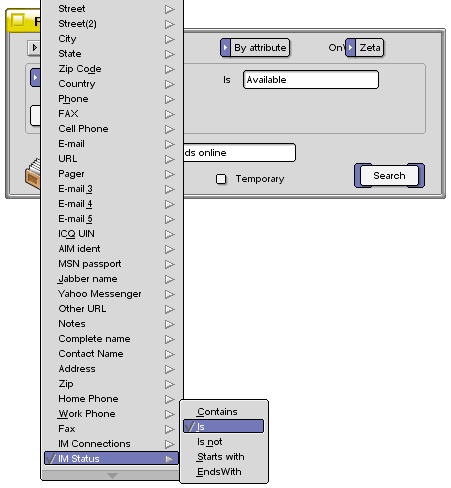Select the EndsWith comparison option

coord(219,472)
